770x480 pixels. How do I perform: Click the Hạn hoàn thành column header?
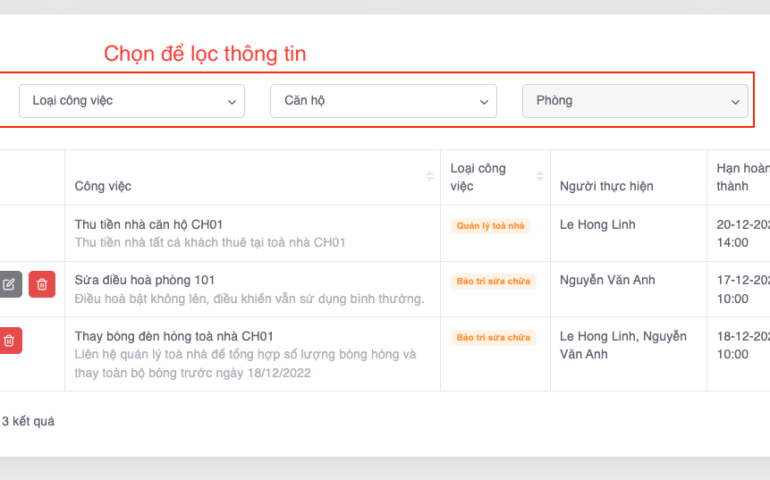[x=742, y=177]
